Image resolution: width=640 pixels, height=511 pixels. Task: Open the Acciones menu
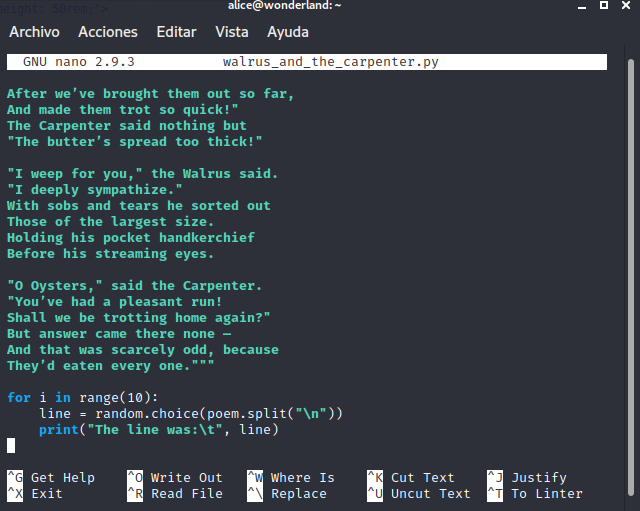[108, 32]
